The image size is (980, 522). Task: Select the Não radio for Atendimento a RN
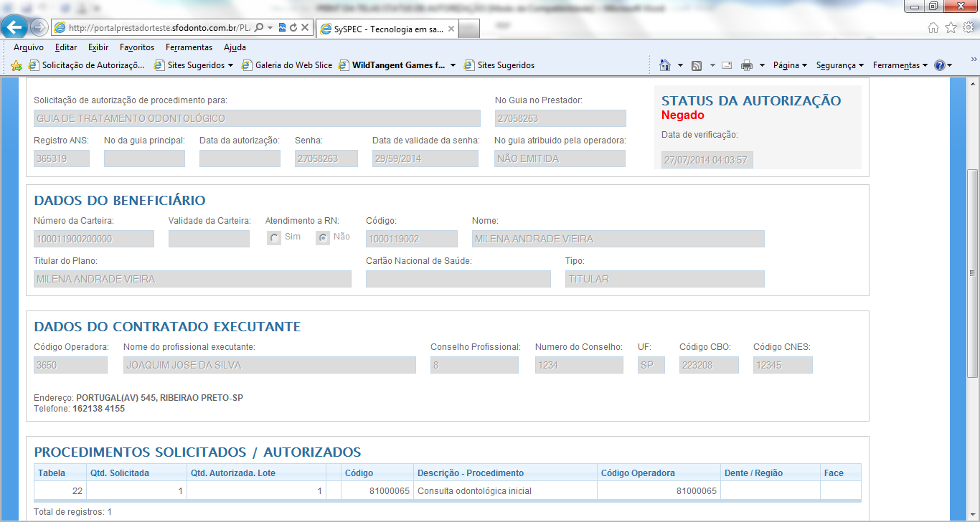(323, 238)
